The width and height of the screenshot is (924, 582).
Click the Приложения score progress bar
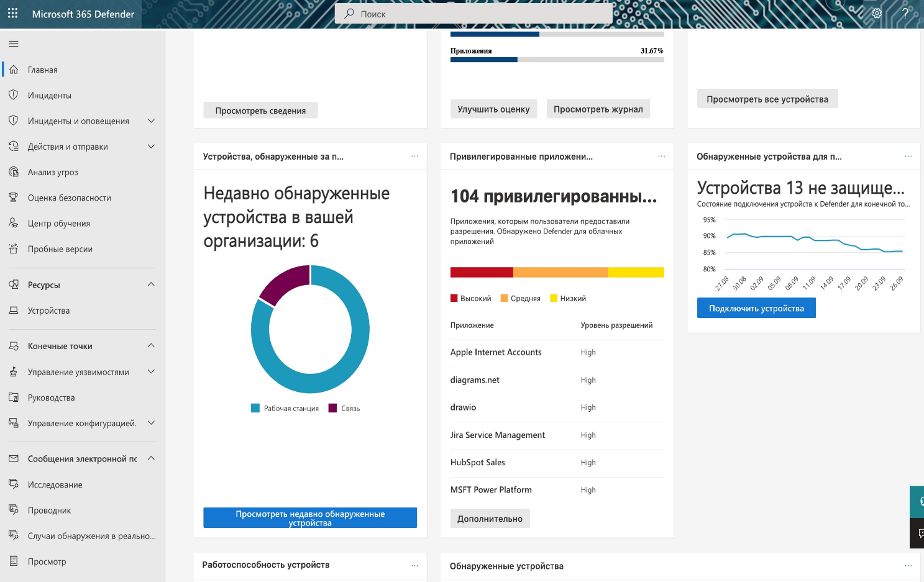(557, 60)
